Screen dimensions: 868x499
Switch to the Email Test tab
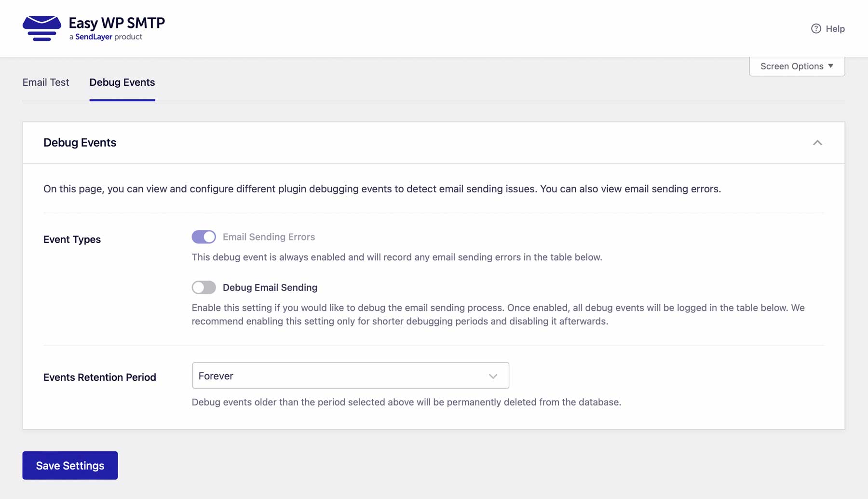click(45, 82)
